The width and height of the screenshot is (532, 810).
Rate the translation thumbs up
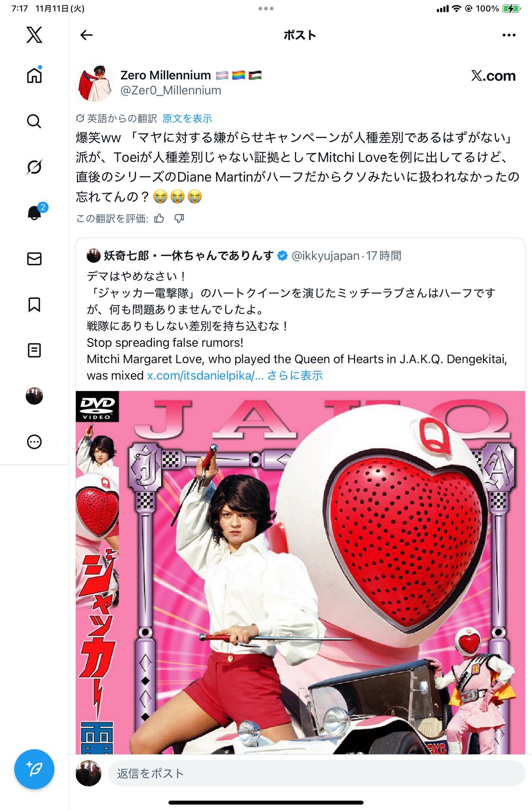pos(159,218)
